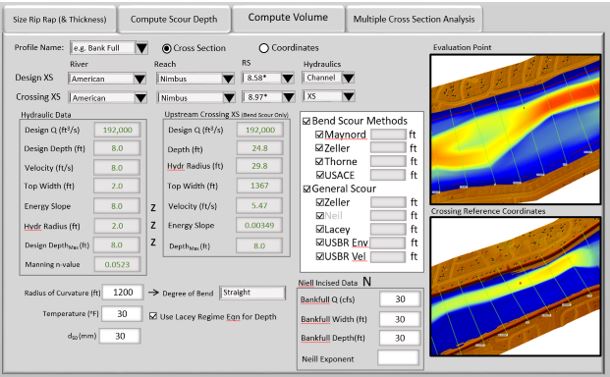
Task: Toggle Use Lacey Regime Eqn for Depth
Action: 153,316
